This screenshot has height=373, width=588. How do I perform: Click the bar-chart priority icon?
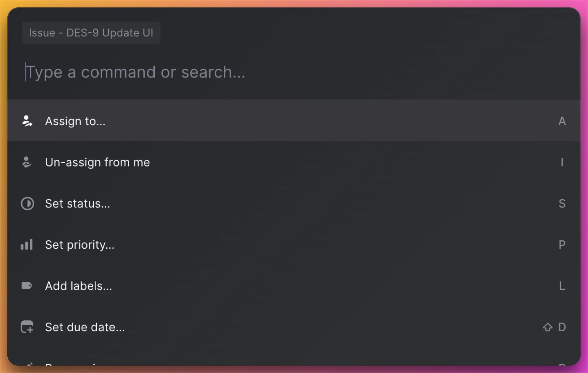coord(27,244)
